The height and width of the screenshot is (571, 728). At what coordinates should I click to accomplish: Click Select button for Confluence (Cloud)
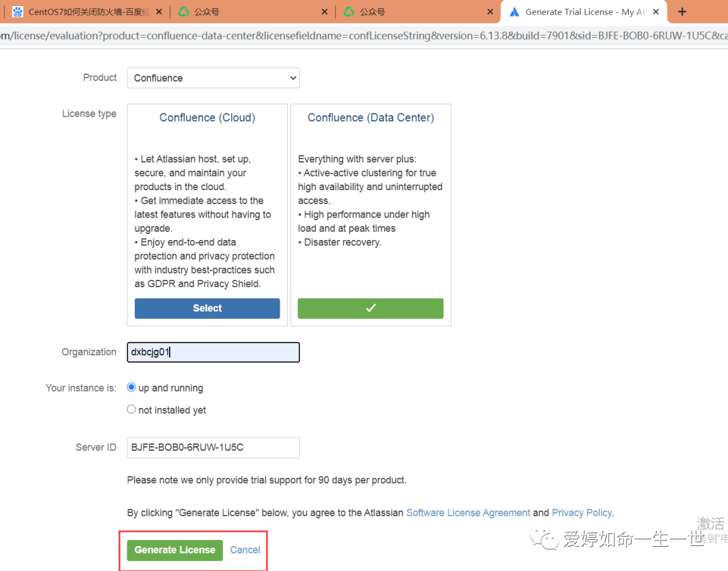click(207, 308)
